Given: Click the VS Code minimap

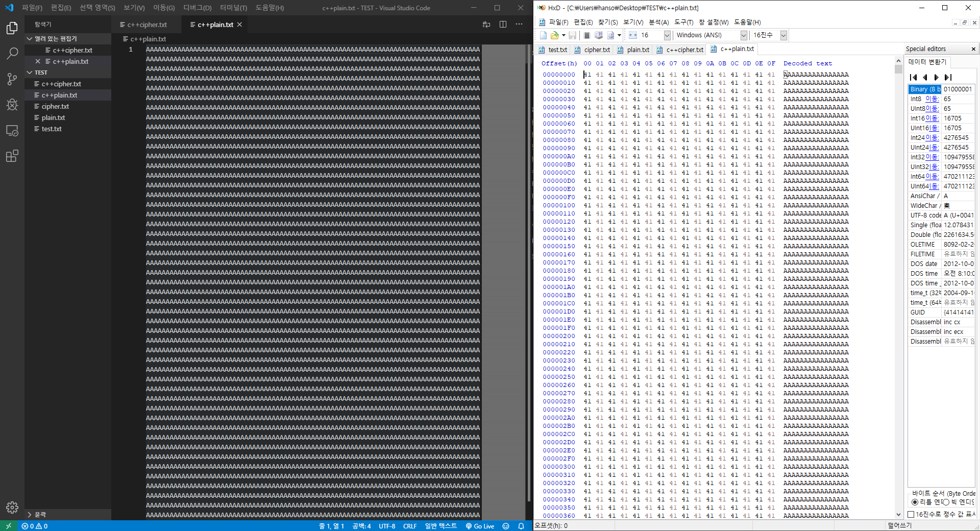Looking at the screenshot, I should coord(504,281).
